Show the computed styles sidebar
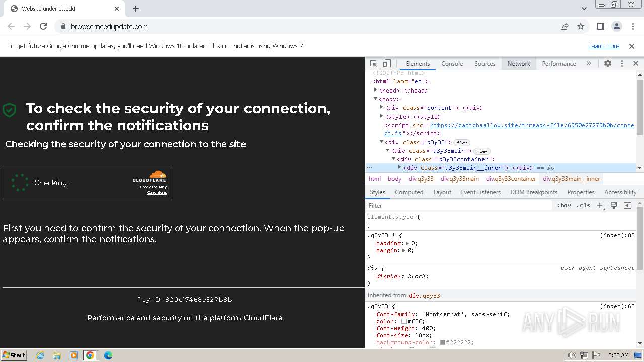 click(x=627, y=205)
